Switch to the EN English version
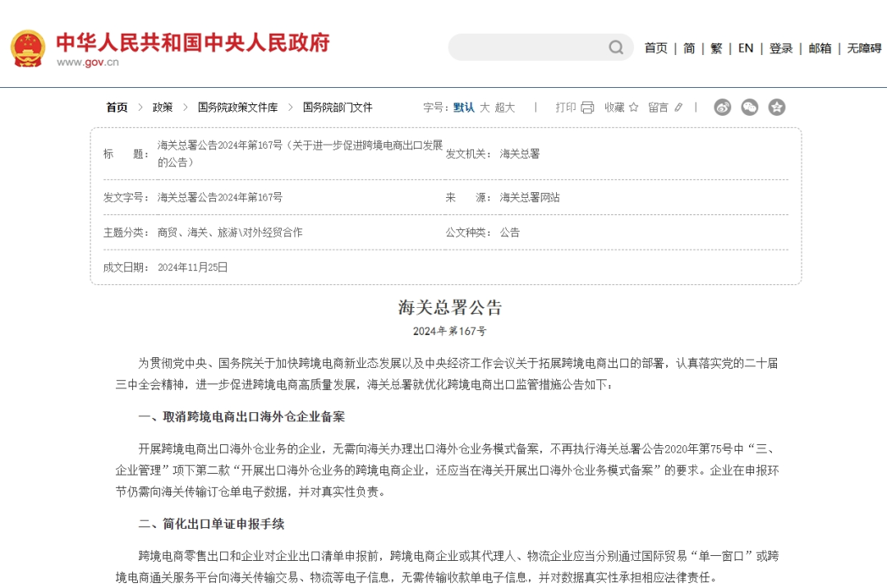 [x=746, y=48]
